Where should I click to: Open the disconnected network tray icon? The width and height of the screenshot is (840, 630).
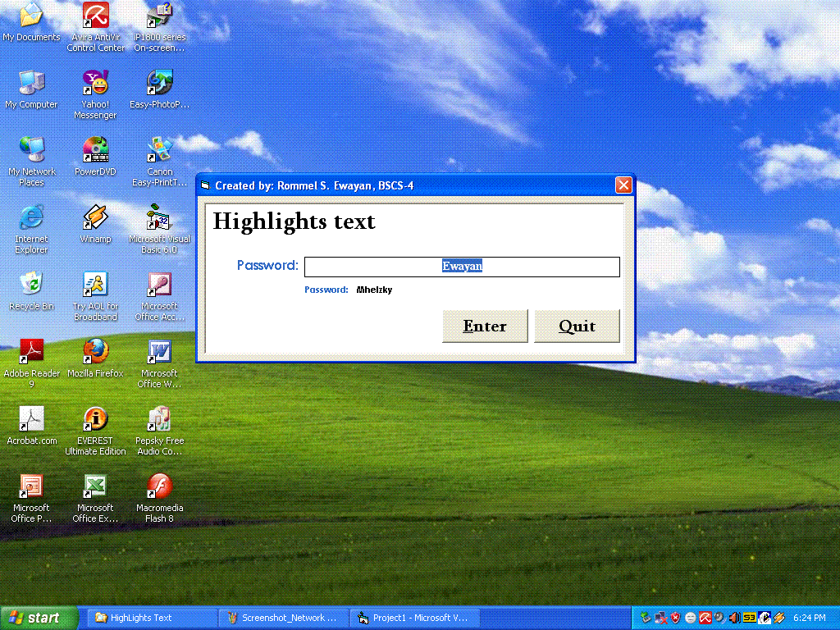(660, 618)
